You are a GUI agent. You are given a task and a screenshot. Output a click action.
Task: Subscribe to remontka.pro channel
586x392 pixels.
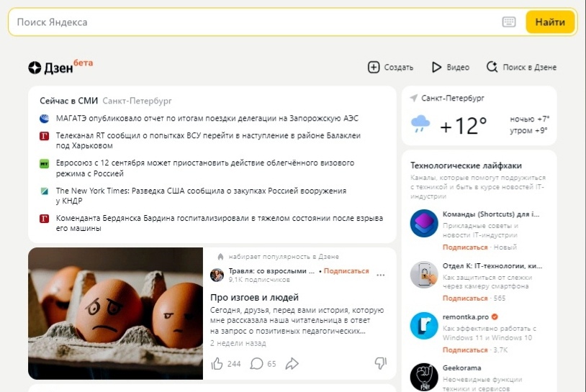click(465, 350)
